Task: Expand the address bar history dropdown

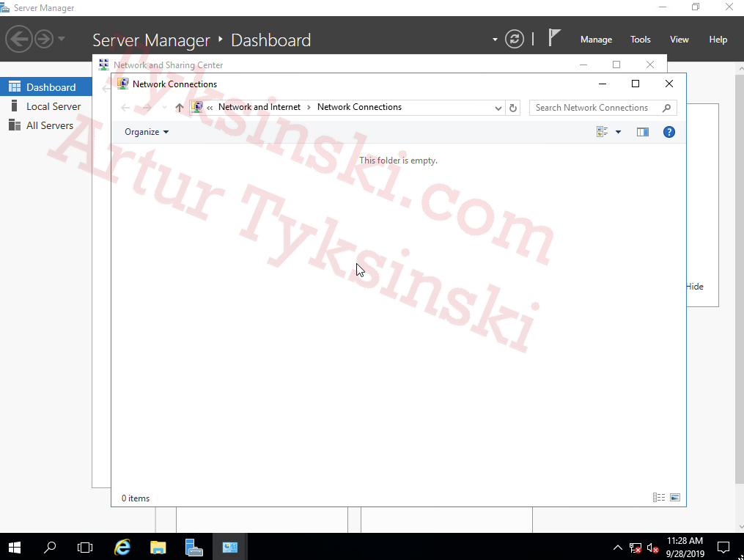Action: pyautogui.click(x=498, y=108)
